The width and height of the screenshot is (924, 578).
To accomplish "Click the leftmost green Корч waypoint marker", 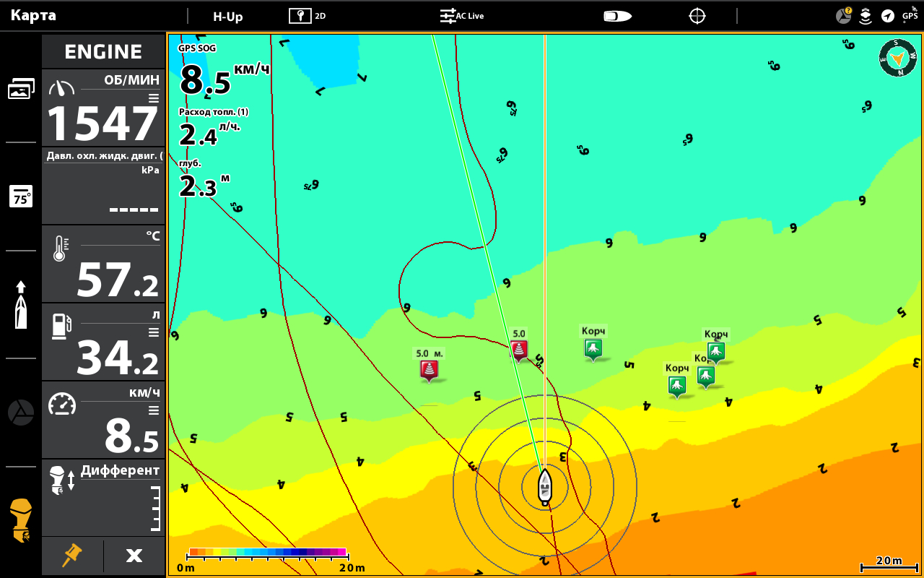I will [x=593, y=348].
